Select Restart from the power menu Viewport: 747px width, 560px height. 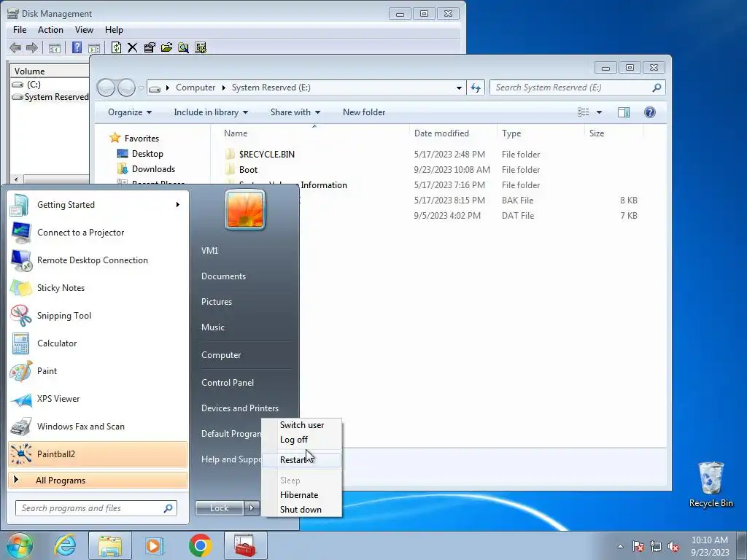pyautogui.click(x=301, y=460)
